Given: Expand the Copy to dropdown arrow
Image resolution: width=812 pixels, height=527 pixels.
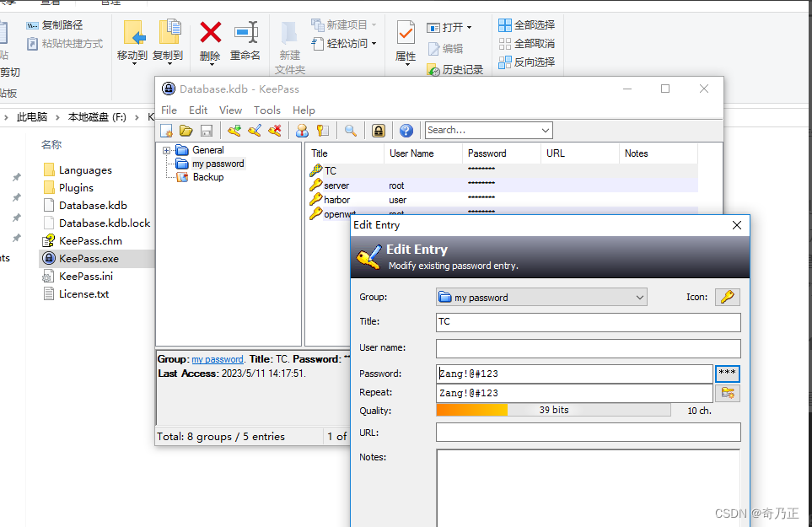Looking at the screenshot, I should point(169,64).
